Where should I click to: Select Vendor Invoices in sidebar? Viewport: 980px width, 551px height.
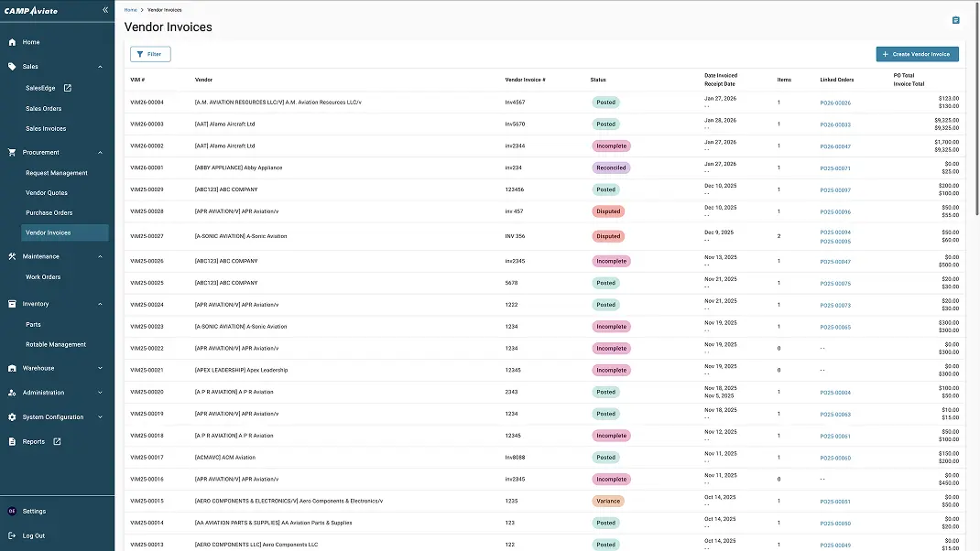pyautogui.click(x=64, y=233)
